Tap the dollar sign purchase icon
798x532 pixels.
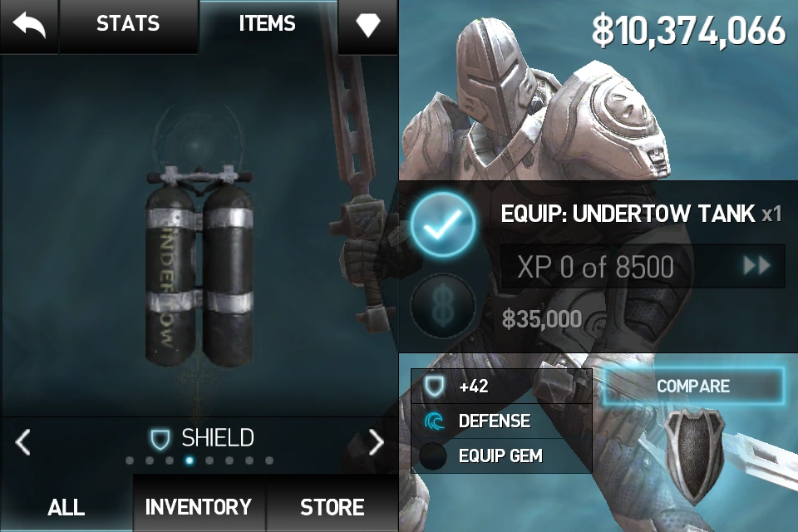443,307
